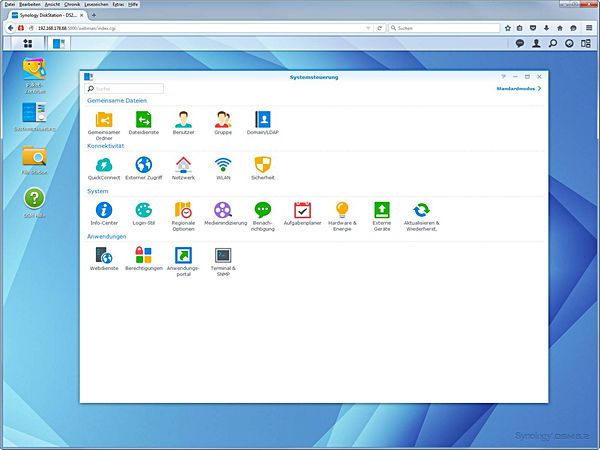Open the Bearbeiten menu
The height and width of the screenshot is (450, 600).
click(x=30, y=4)
